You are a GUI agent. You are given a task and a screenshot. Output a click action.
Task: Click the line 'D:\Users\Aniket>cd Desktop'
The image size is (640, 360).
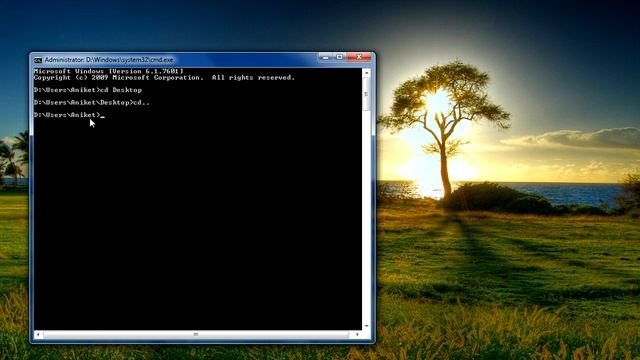coord(88,90)
